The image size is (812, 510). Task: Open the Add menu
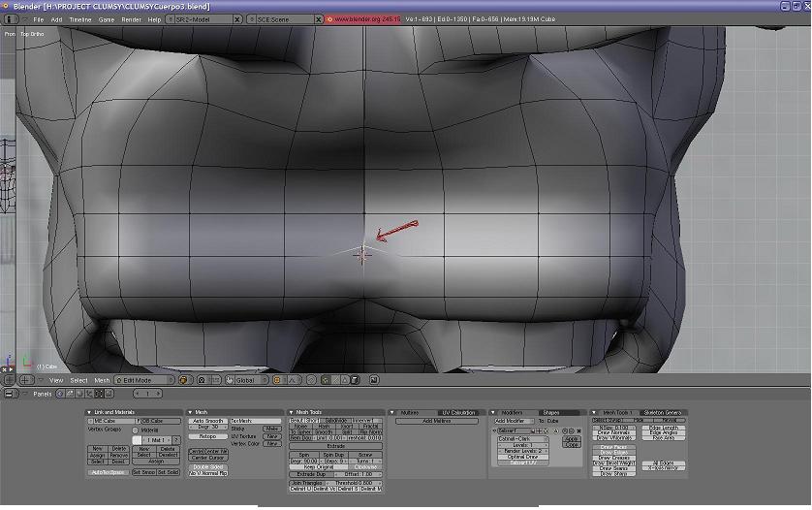(x=56, y=19)
